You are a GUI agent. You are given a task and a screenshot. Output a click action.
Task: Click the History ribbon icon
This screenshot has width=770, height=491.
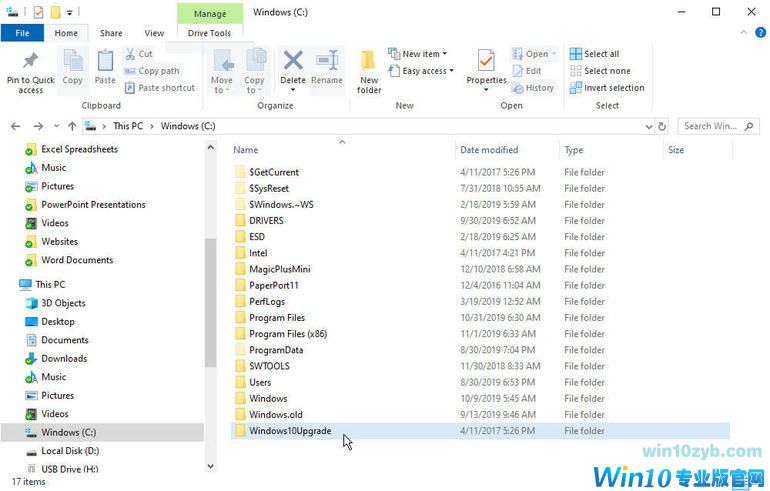517,88
